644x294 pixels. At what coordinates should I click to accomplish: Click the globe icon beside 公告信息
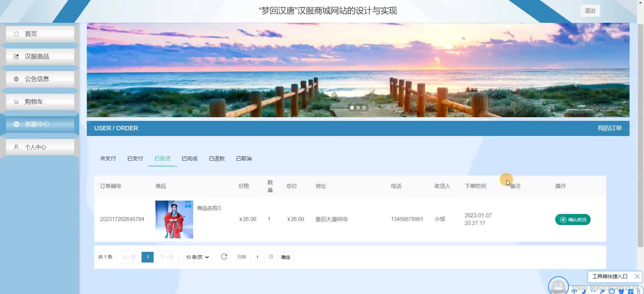16,79
